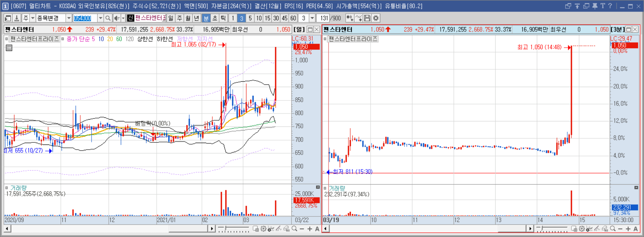Click right chart horizontal scrollbar thumb
The image size is (644, 237).
512,229
